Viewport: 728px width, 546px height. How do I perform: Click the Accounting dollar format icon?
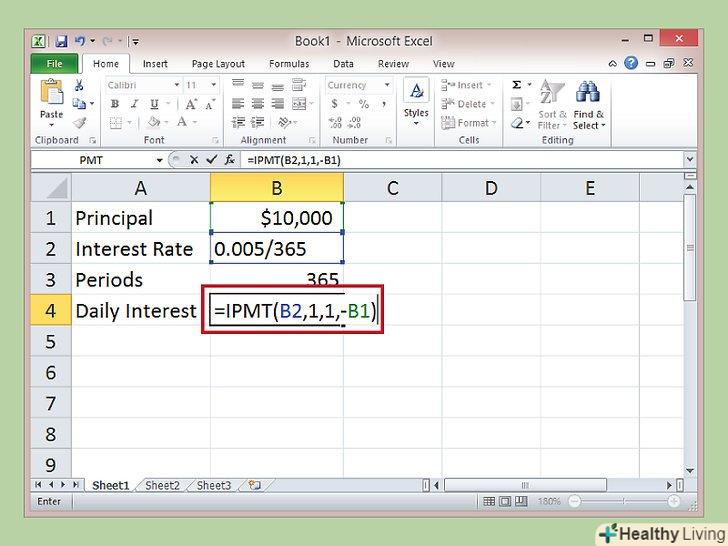coord(334,104)
